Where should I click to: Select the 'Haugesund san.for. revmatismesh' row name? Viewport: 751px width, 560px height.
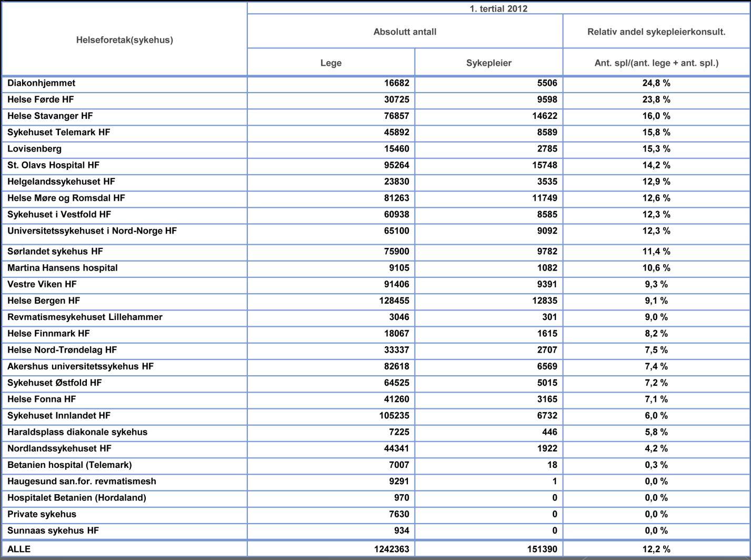[x=82, y=481]
